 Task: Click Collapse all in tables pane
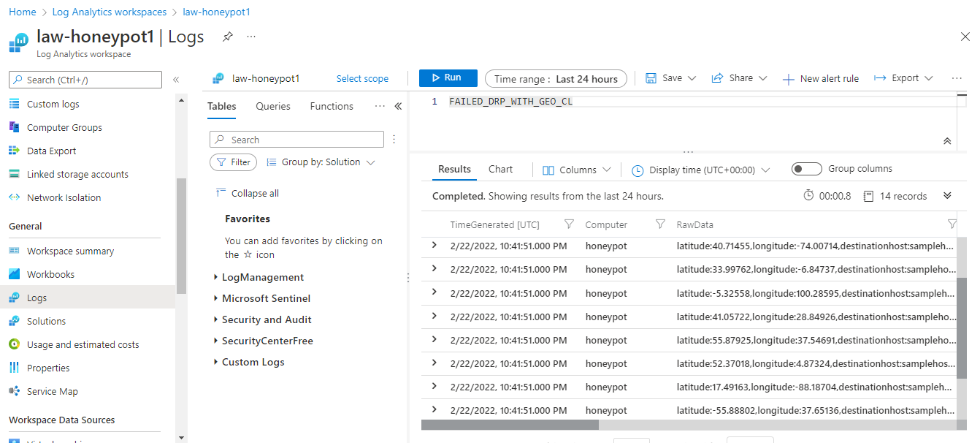coord(248,194)
